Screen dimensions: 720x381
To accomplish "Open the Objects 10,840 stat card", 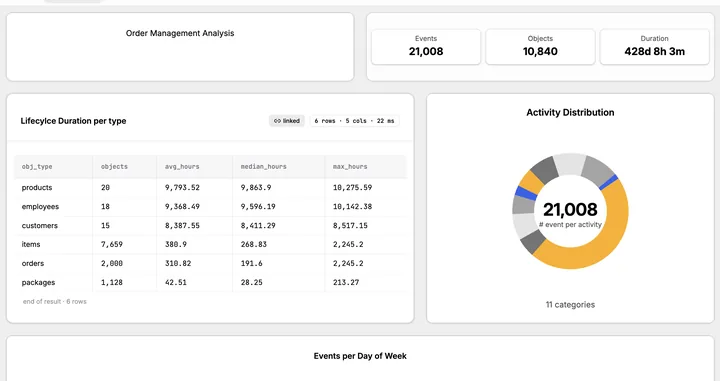I will point(540,47).
